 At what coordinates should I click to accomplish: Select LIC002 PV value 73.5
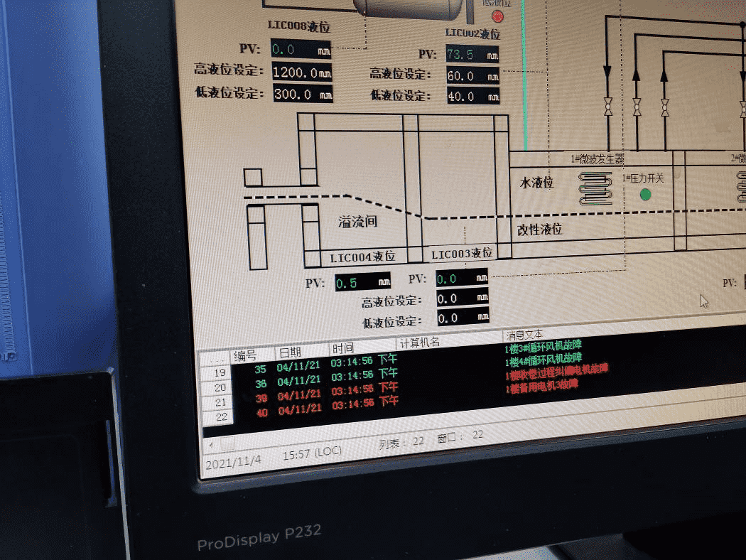tap(472, 54)
